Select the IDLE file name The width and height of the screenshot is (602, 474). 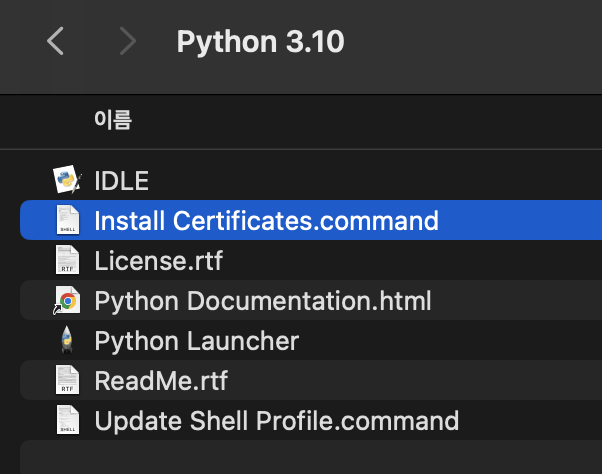(x=122, y=181)
